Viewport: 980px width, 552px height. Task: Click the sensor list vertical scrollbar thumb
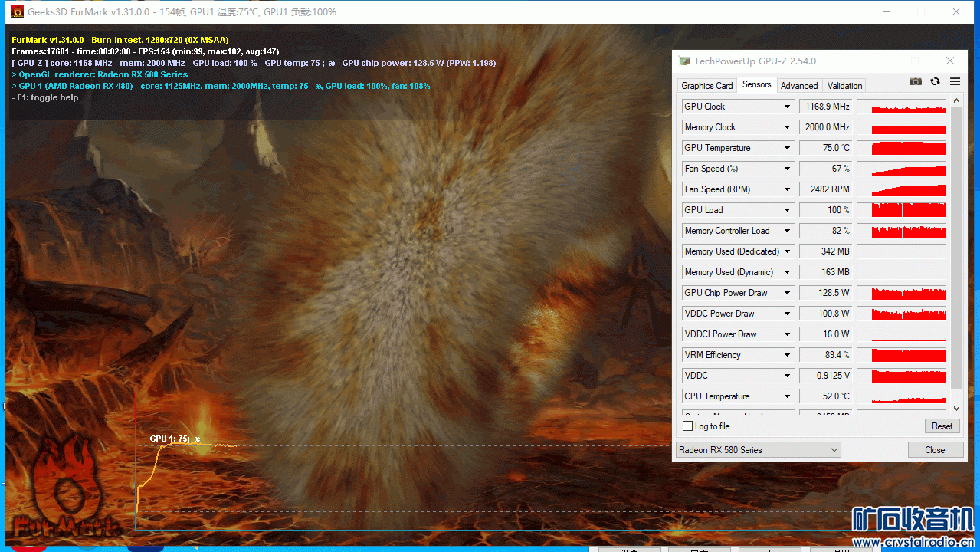pos(956,246)
